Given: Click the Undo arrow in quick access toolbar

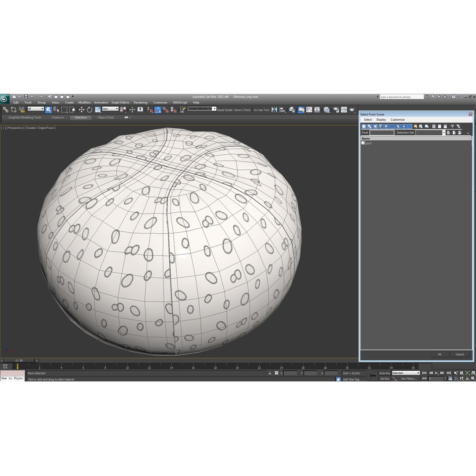Looking at the screenshot, I should click(x=32, y=97).
